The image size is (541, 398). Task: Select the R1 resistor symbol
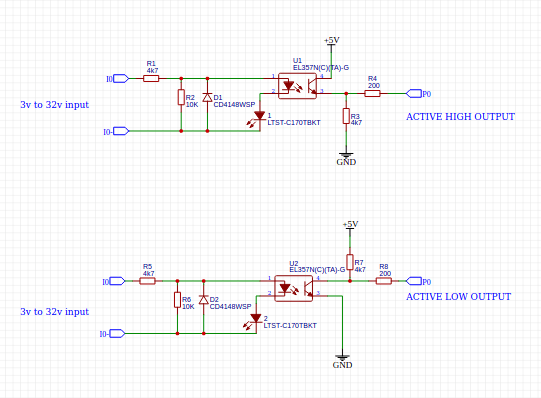point(151,79)
